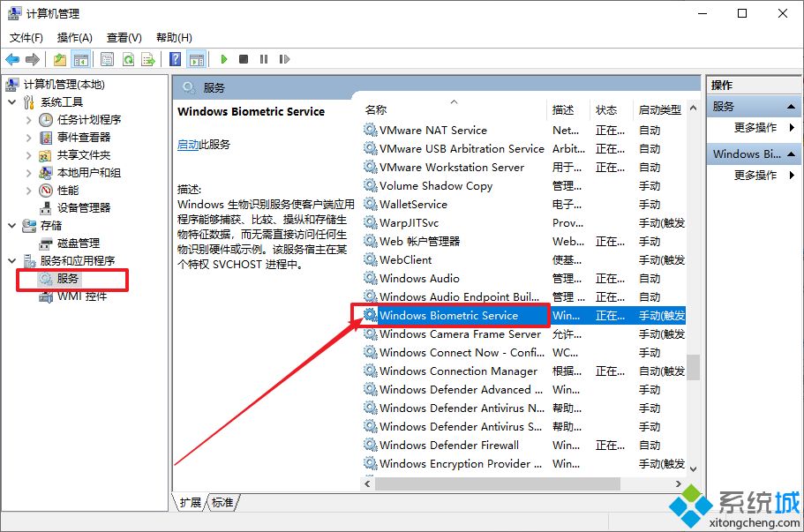
Task: Open the 查看(V) menu
Action: (x=124, y=37)
